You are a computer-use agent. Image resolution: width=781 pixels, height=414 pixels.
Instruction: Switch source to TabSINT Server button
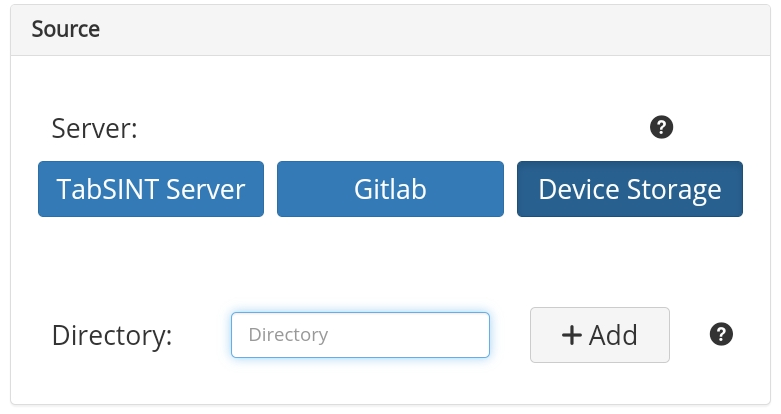pos(151,189)
